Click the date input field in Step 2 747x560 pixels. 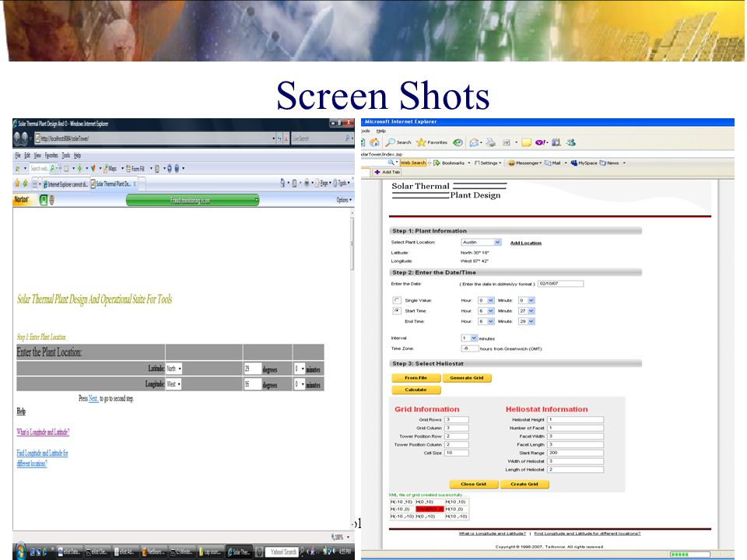click(561, 284)
